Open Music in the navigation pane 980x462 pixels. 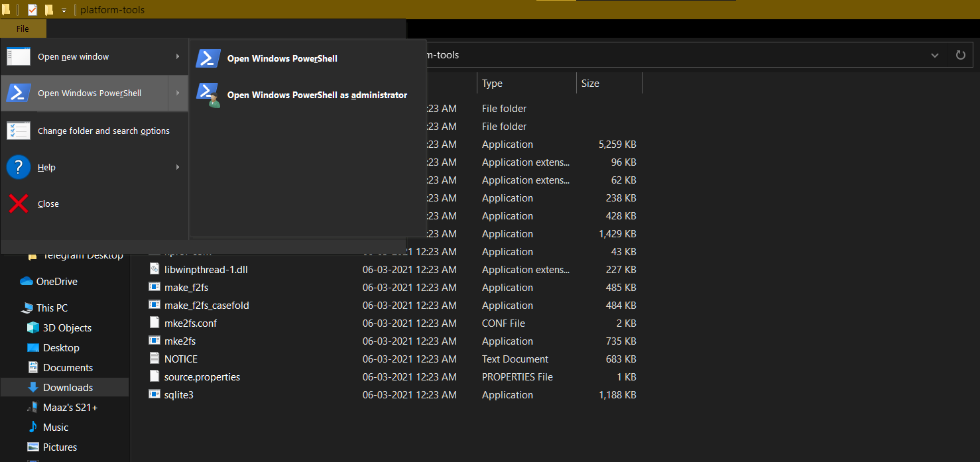(x=56, y=428)
